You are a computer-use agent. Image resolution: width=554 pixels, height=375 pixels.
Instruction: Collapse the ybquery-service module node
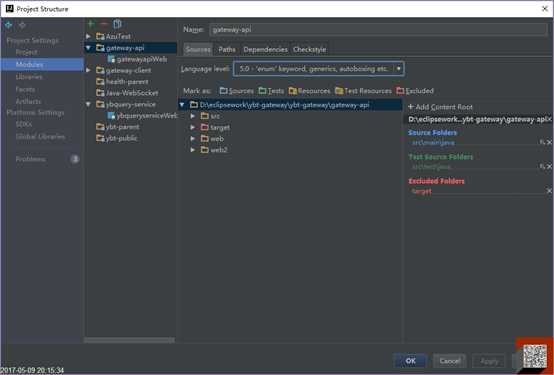coord(88,104)
